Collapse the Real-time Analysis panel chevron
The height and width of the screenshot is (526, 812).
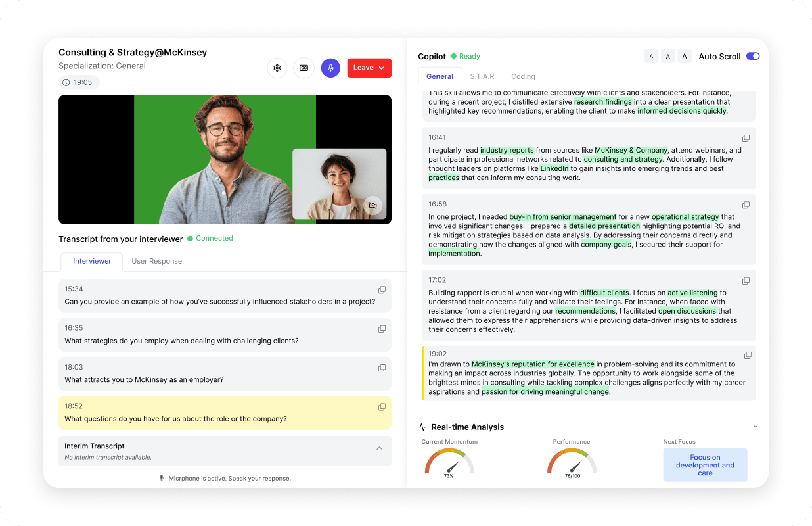pyautogui.click(x=756, y=427)
